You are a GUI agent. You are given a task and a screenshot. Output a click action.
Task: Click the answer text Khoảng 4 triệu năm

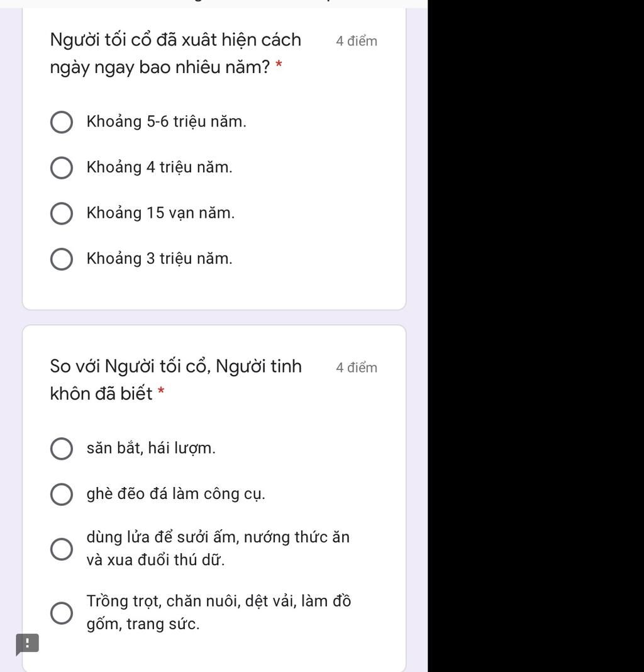159,167
